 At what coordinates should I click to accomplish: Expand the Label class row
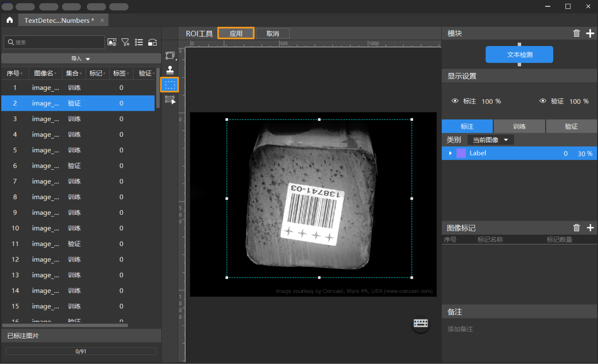(x=450, y=153)
